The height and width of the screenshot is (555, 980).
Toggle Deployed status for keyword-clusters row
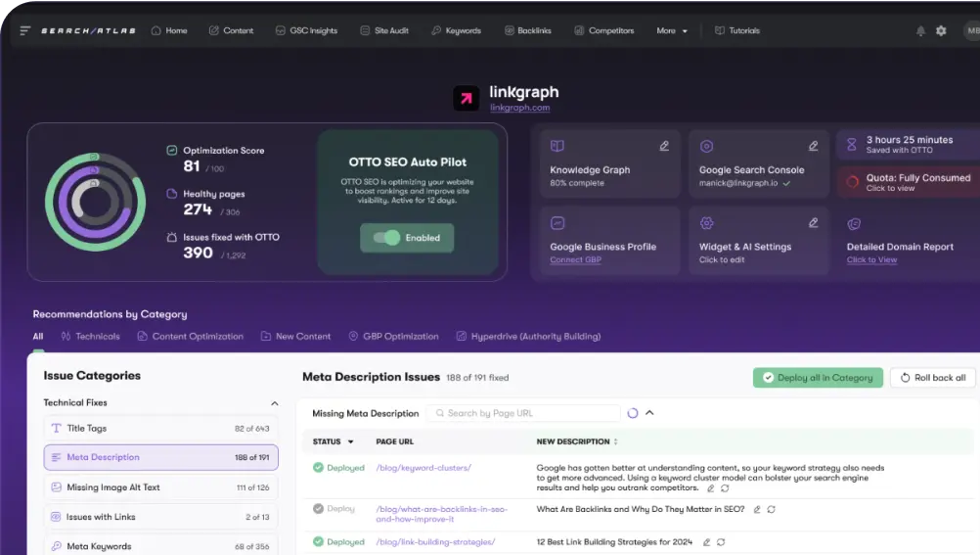coord(318,468)
